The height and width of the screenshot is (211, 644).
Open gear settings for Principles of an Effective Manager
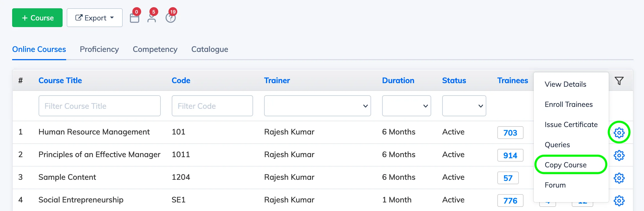[619, 155]
